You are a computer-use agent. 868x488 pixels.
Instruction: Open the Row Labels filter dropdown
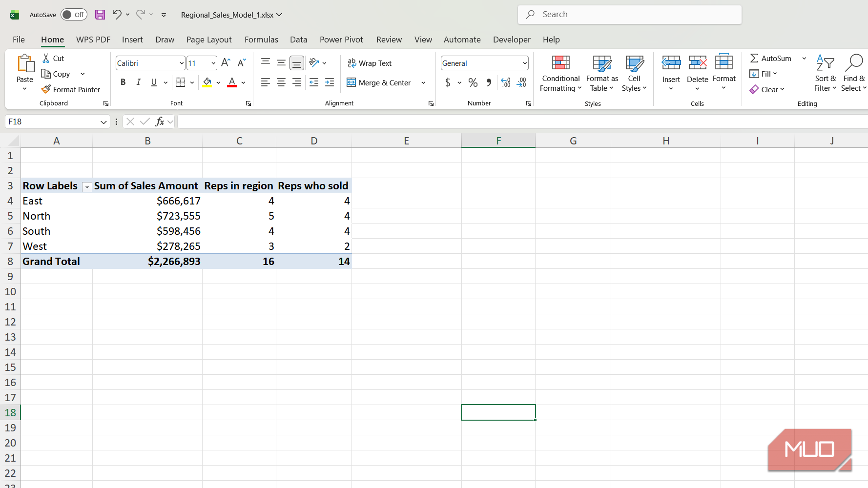(x=87, y=187)
